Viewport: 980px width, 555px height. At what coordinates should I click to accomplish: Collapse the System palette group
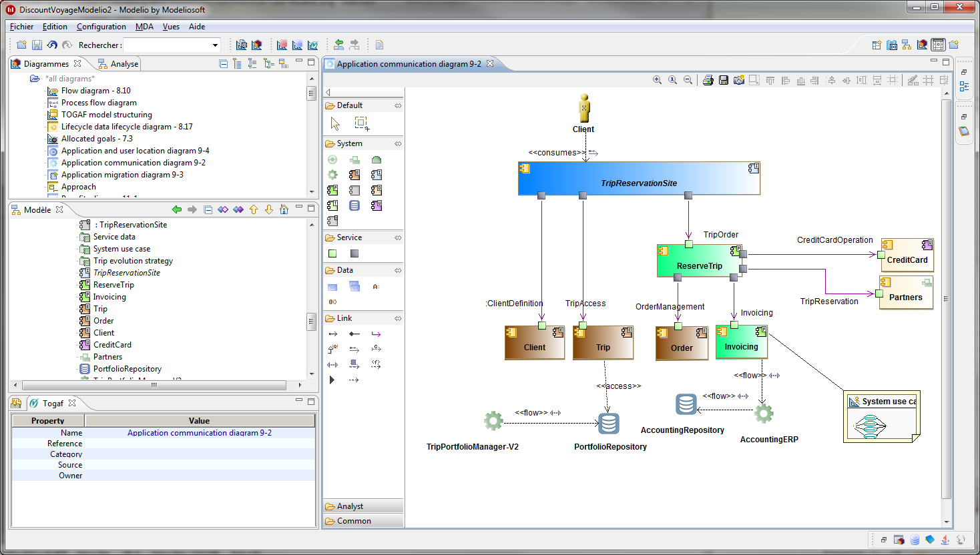pos(398,143)
